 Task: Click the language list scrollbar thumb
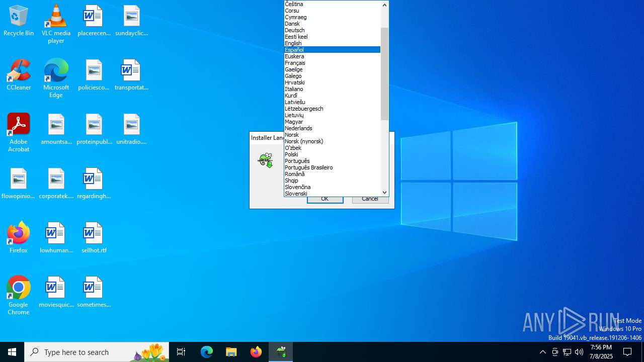pos(384,74)
